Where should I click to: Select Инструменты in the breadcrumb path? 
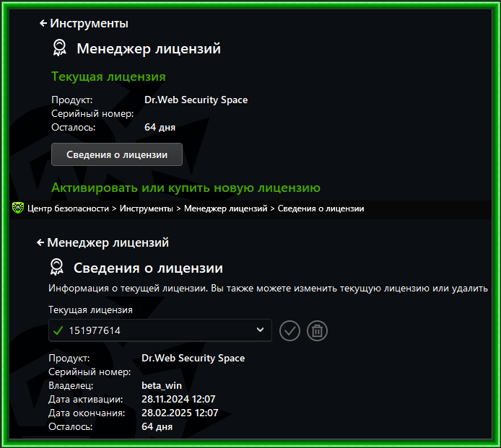147,208
